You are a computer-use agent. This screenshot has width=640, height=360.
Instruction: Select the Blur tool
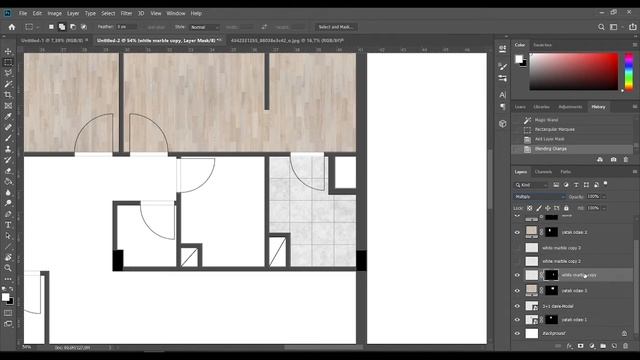8,192
